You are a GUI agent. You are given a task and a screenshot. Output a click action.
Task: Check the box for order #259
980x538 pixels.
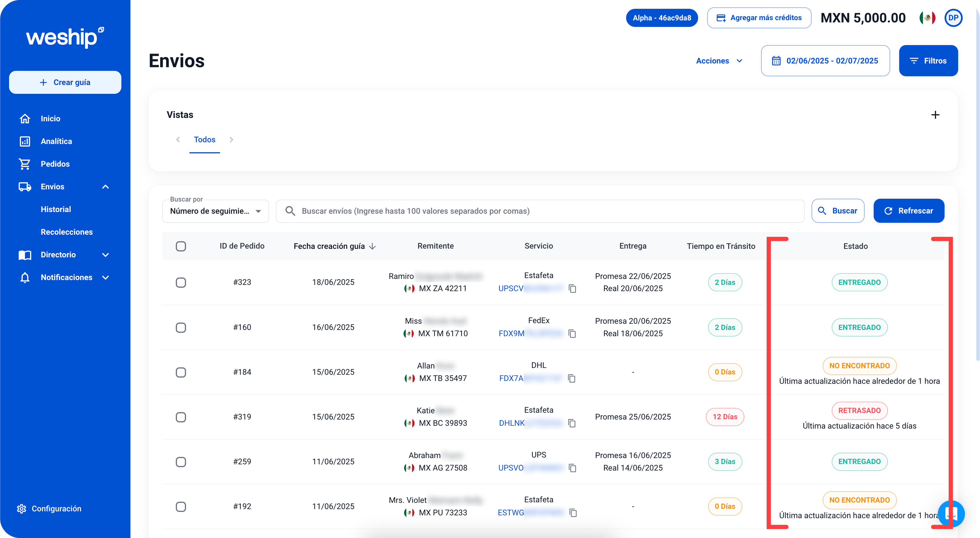181,462
